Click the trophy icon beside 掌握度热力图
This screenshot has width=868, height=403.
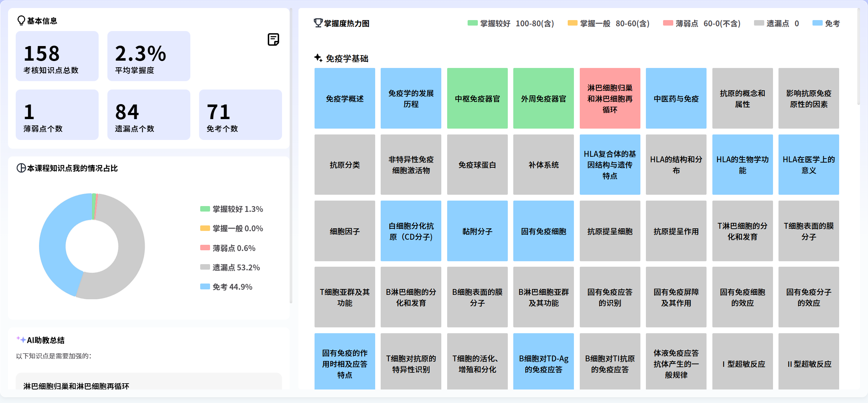[x=318, y=23]
